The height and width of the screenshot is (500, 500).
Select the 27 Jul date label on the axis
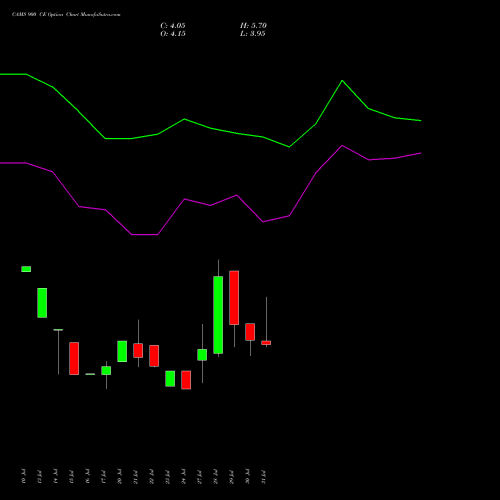click(x=199, y=477)
